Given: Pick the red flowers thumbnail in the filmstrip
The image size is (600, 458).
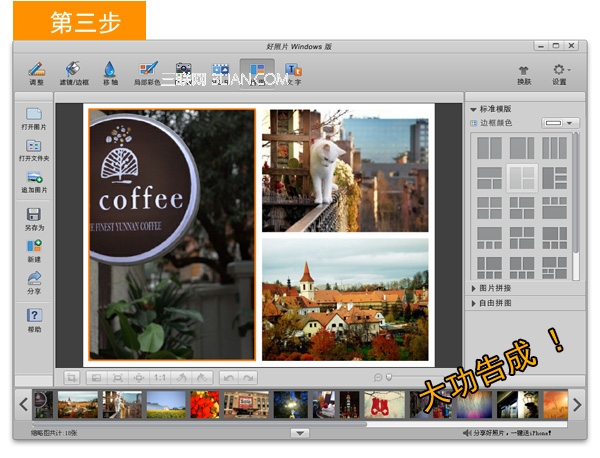Looking at the screenshot, I should click(205, 404).
